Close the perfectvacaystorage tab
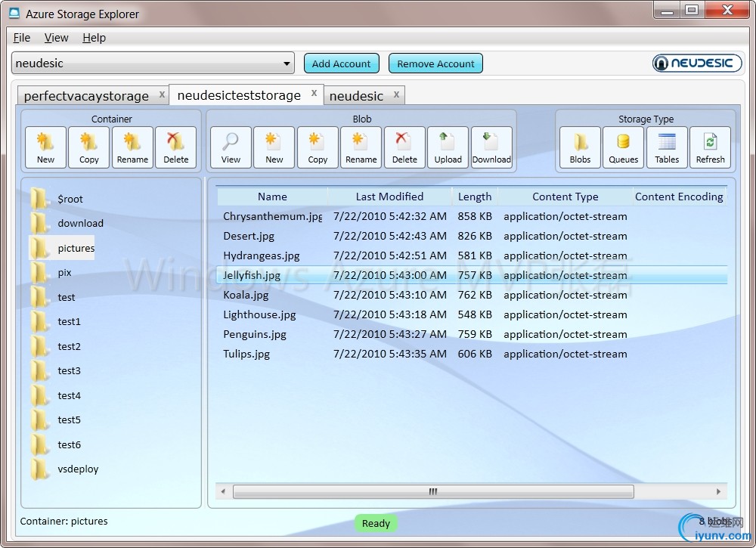Image resolution: width=756 pixels, height=548 pixels. point(162,94)
